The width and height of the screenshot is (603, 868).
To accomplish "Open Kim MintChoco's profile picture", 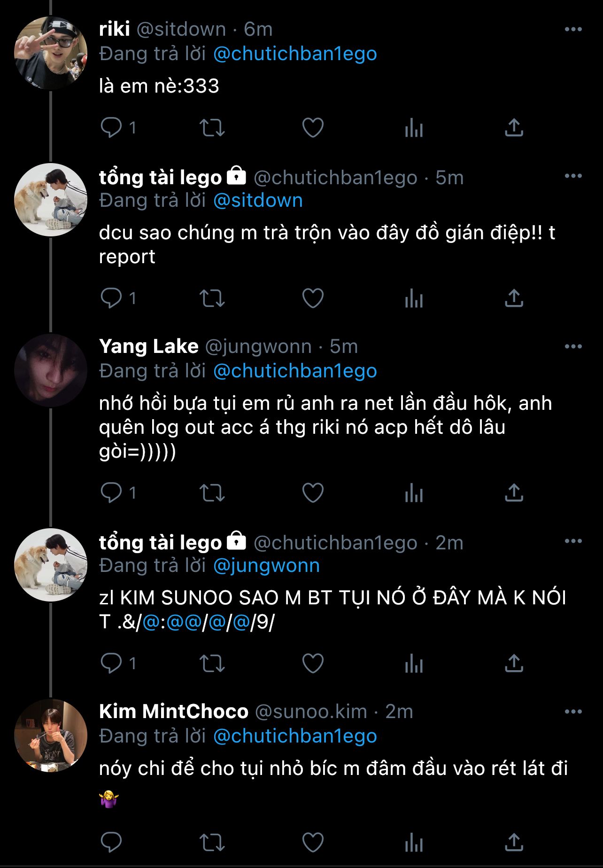I will pyautogui.click(x=51, y=735).
